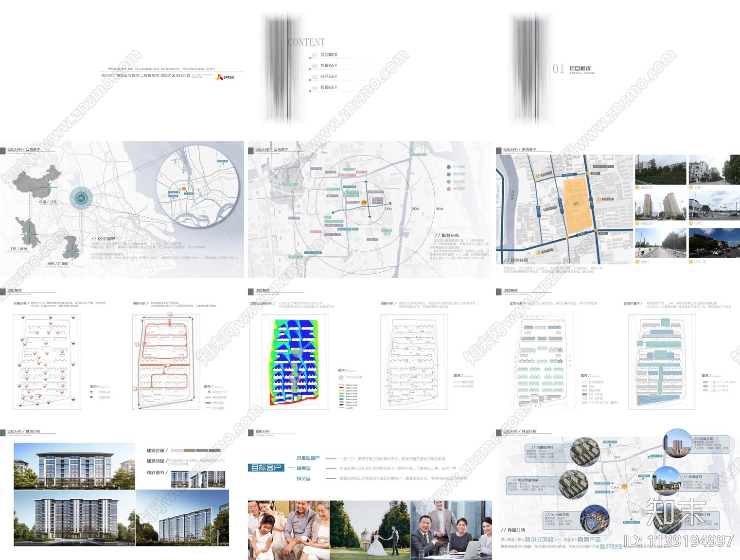Click the 2KM radius label
740x560 pixels.
415,209
